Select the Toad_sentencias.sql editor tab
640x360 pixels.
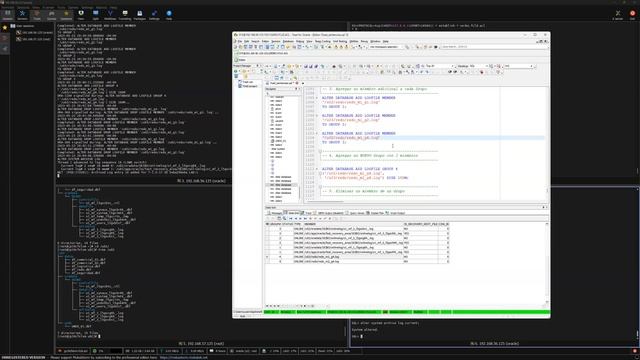click(x=281, y=83)
